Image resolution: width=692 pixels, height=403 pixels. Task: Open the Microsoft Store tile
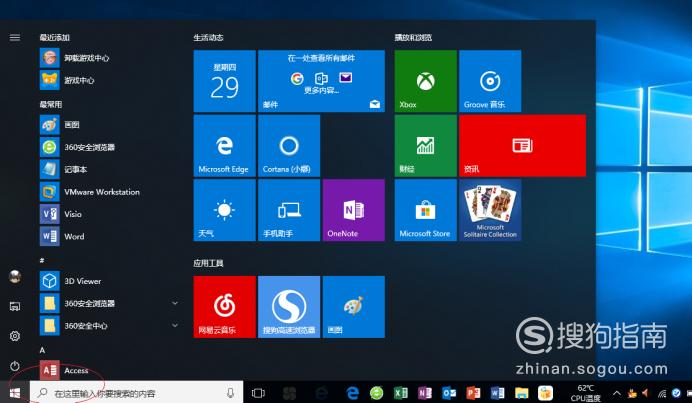tap(425, 210)
